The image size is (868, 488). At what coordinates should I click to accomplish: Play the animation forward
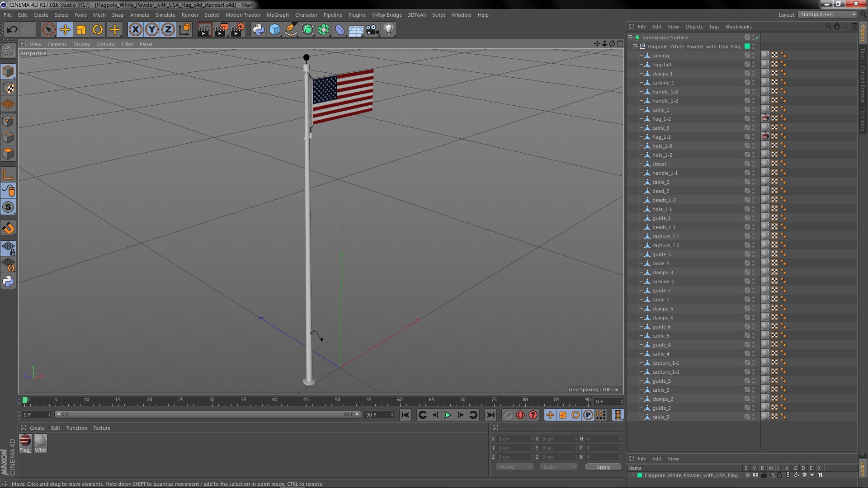[x=448, y=415]
